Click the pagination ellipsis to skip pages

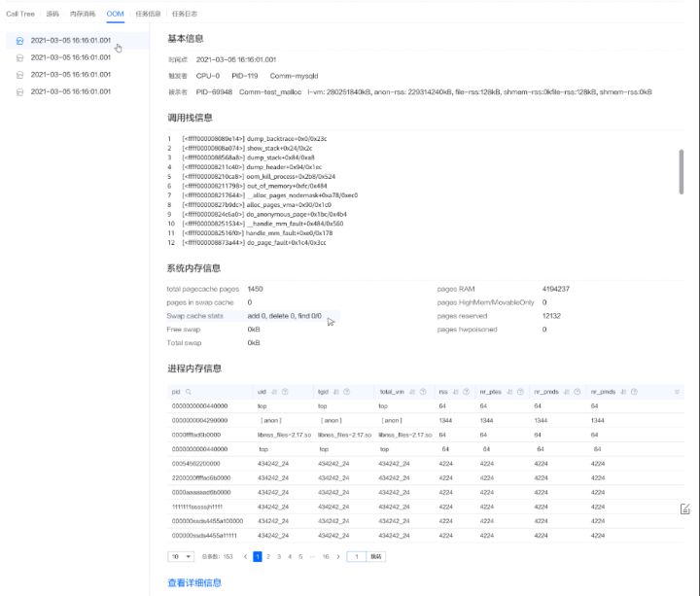[x=312, y=557]
